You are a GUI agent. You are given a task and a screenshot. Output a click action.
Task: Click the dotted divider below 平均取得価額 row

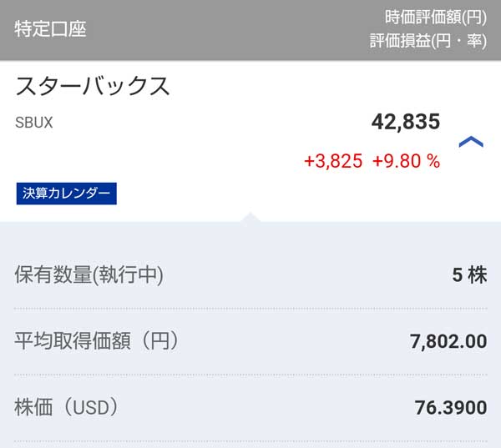250,374
